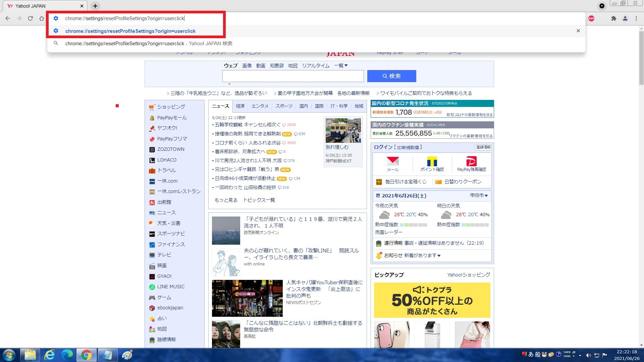The image size is (644, 362).
Task: Open GYAO! in the sidebar
Action: coord(160,276)
